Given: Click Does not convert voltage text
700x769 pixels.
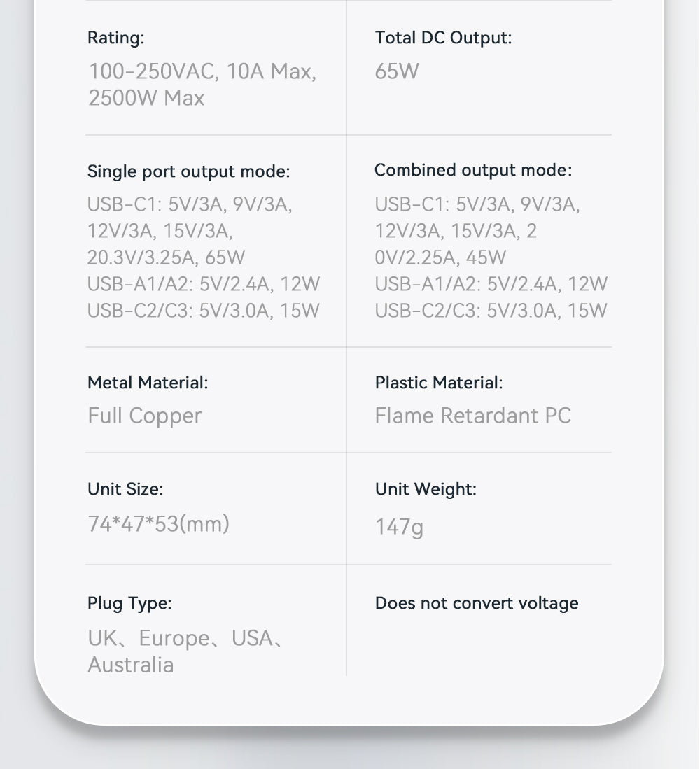Looking at the screenshot, I should coord(476,603).
